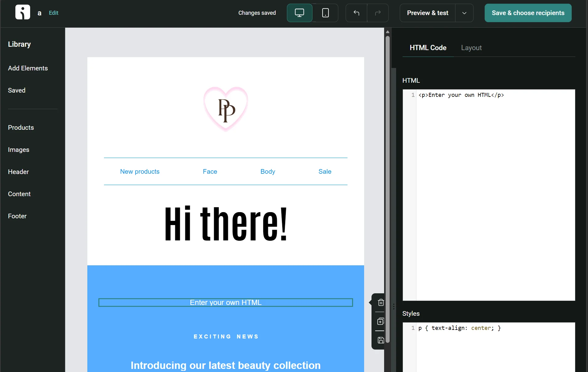The width and height of the screenshot is (588, 372).
Task: Click Save & choose recipients
Action: tap(528, 13)
